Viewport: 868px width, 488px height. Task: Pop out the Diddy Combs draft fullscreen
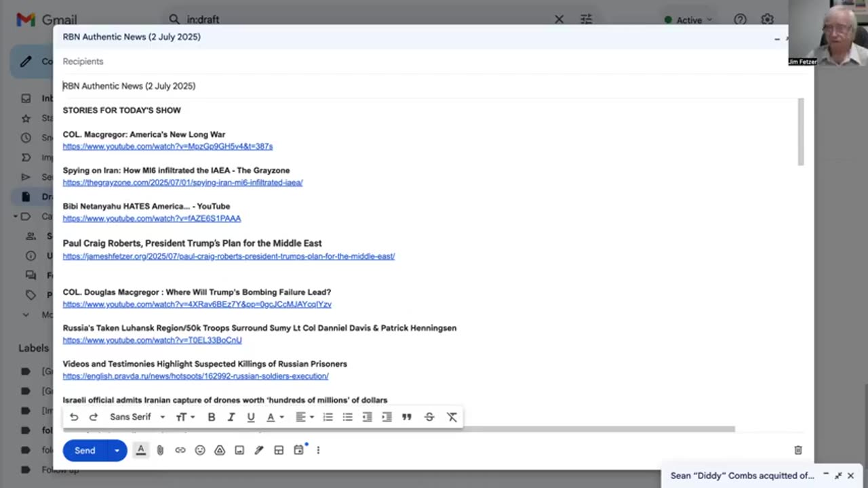point(838,476)
